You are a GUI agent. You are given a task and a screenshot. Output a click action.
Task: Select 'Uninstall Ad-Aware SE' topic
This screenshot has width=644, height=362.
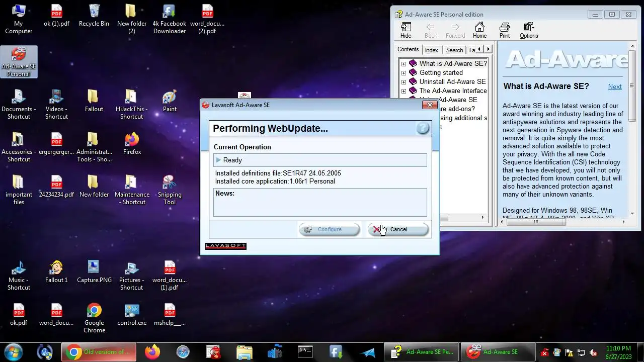452,81
